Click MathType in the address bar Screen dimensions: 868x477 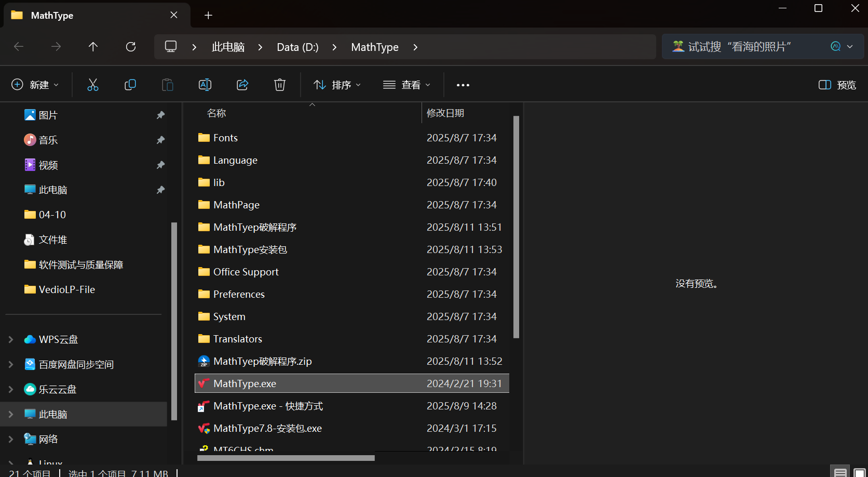375,47
